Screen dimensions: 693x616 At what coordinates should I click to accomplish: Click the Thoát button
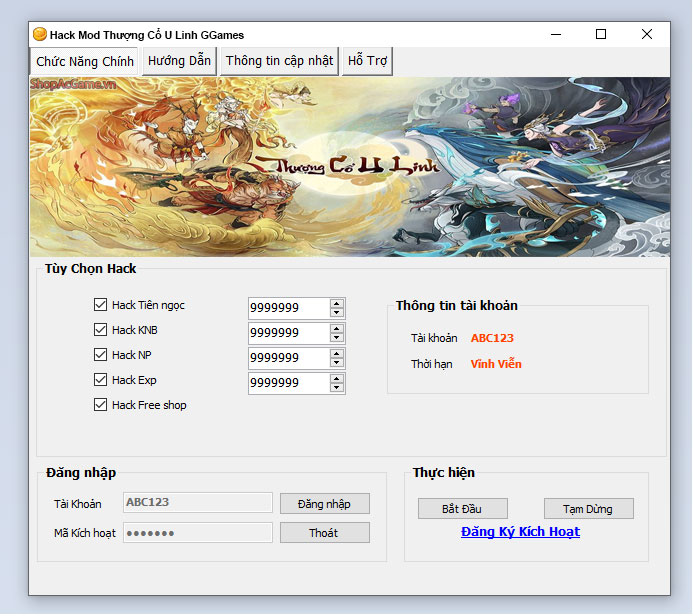pyautogui.click(x=325, y=533)
